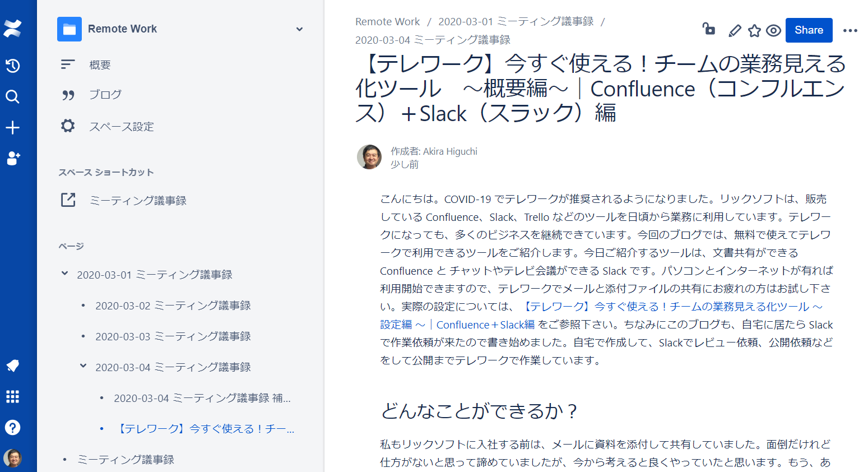Open the app switcher grid icon

pyautogui.click(x=12, y=397)
